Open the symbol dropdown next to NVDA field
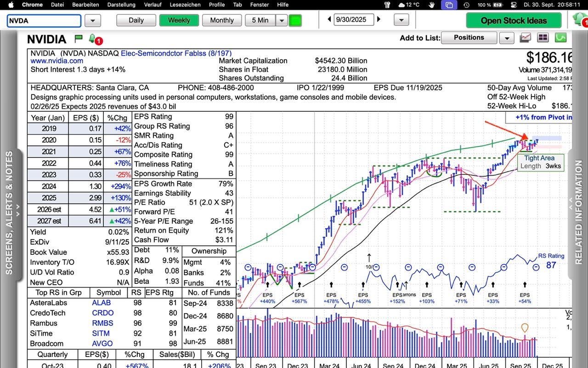Screen dimensions: 588x368 [x=93, y=21]
